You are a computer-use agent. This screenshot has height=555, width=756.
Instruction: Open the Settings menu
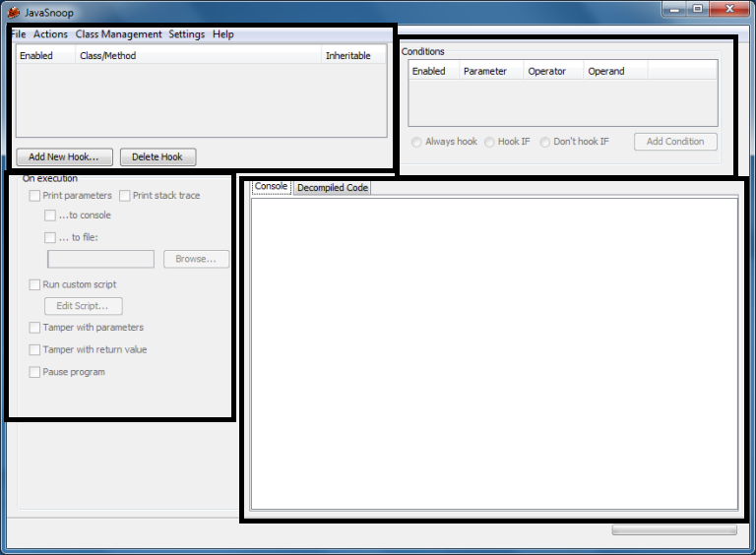tap(186, 34)
